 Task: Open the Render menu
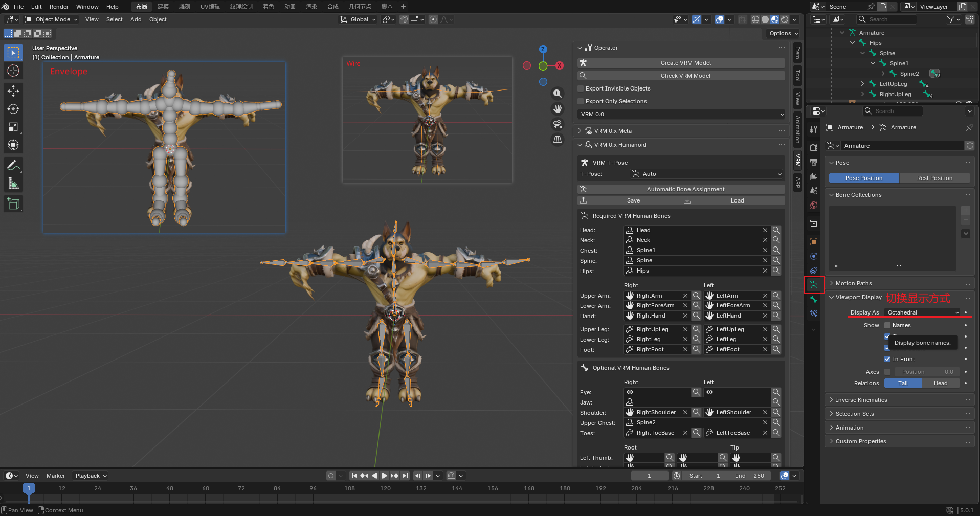tap(59, 7)
